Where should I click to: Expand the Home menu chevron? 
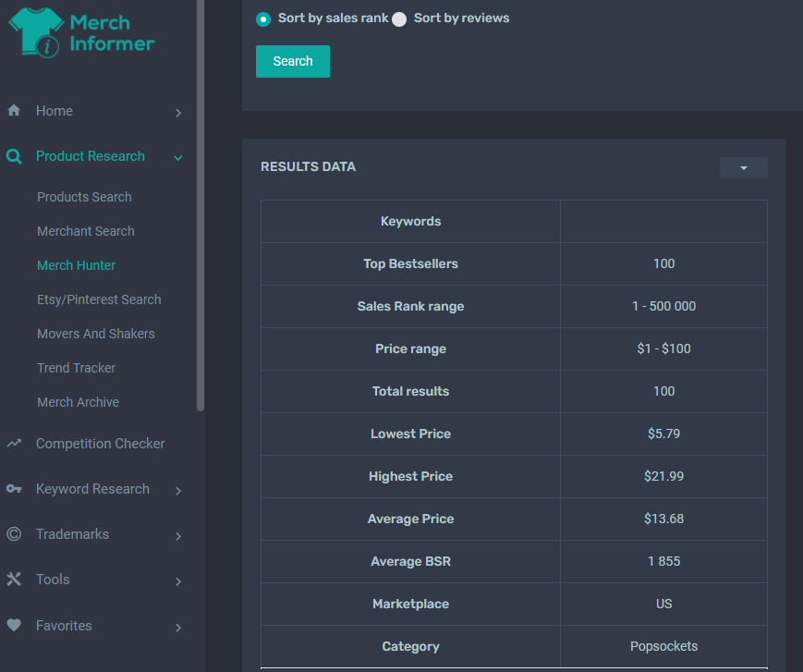click(178, 113)
